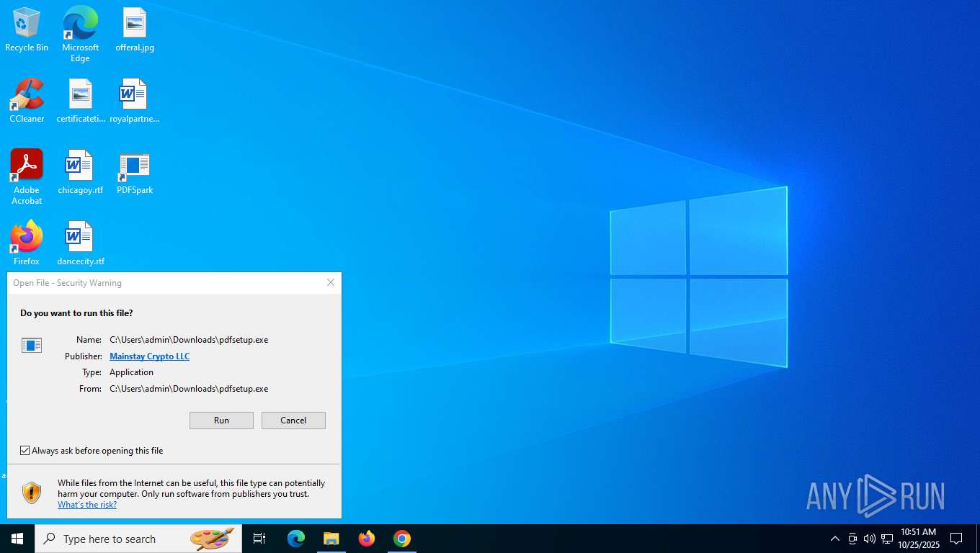
Task: Open the Mainstay Crypto LLC publisher link
Action: point(149,356)
